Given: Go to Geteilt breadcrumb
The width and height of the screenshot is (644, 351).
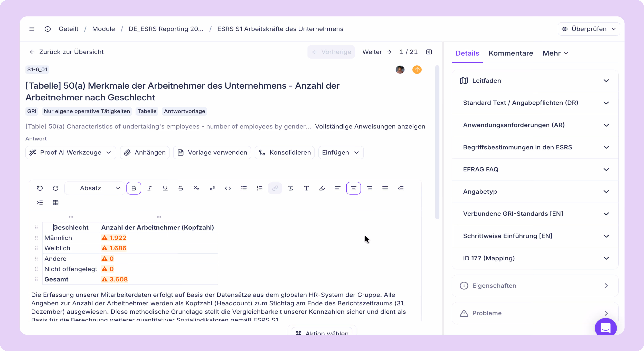Looking at the screenshot, I should [69, 29].
